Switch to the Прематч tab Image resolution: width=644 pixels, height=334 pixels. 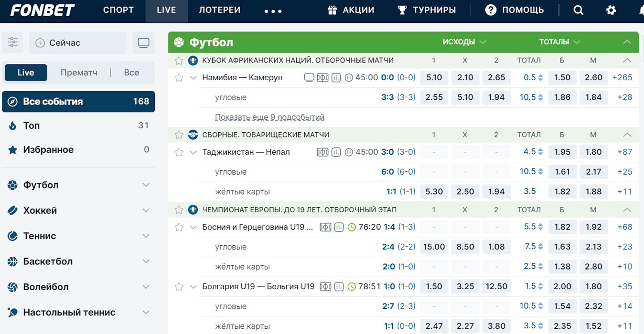click(79, 73)
